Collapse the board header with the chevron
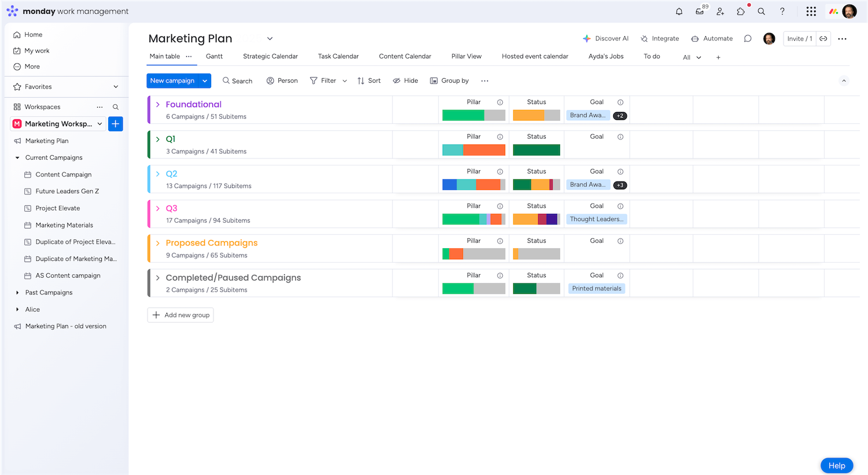 pyautogui.click(x=844, y=81)
